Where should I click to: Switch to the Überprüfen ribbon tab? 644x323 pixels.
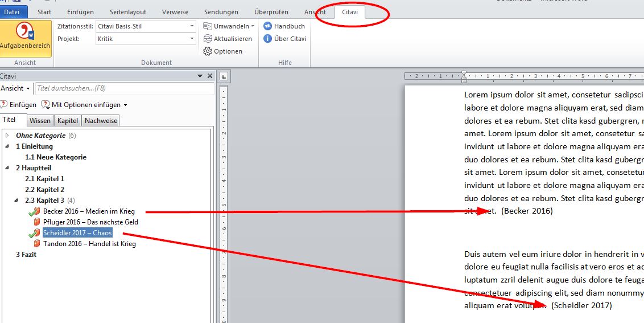[x=271, y=12]
